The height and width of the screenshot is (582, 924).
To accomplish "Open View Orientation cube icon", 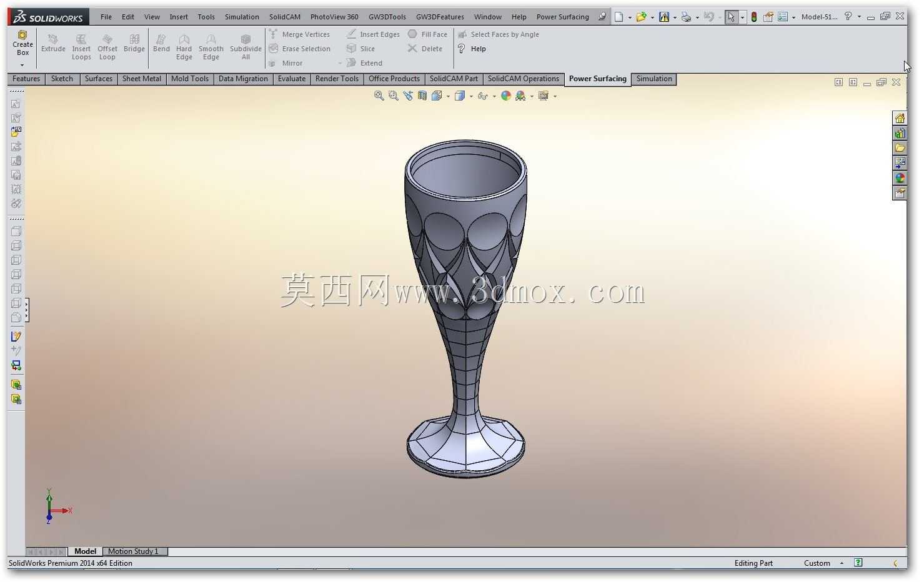I will coord(437,96).
